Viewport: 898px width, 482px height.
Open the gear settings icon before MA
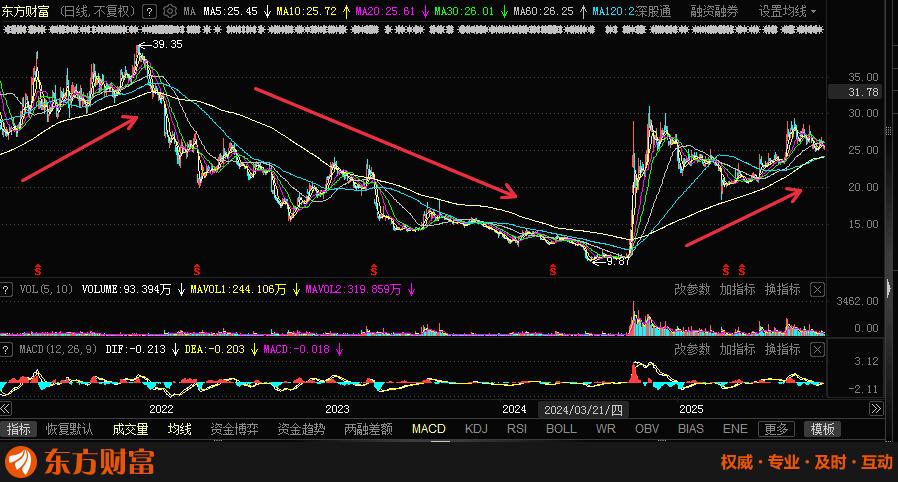[170, 11]
